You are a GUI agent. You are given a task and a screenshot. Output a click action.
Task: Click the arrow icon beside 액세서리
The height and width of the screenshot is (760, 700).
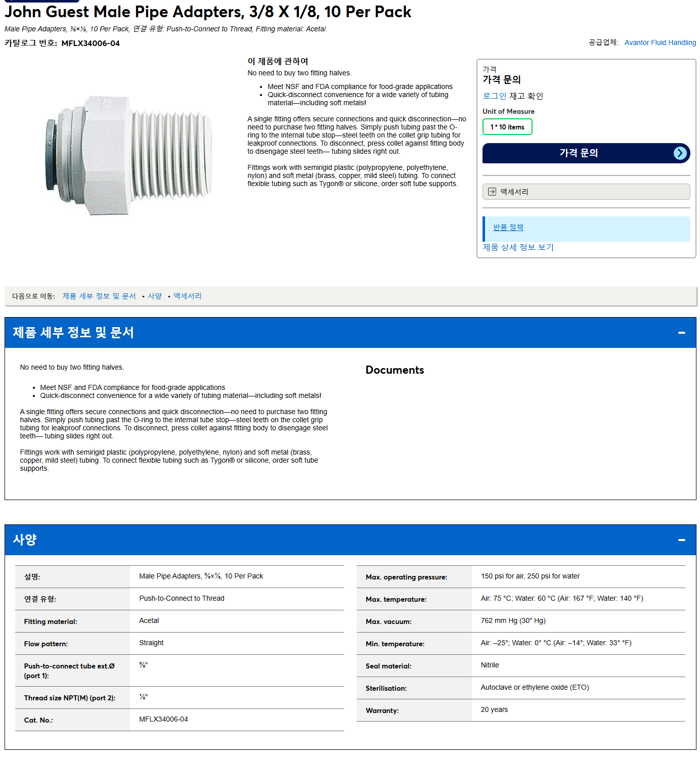(492, 192)
